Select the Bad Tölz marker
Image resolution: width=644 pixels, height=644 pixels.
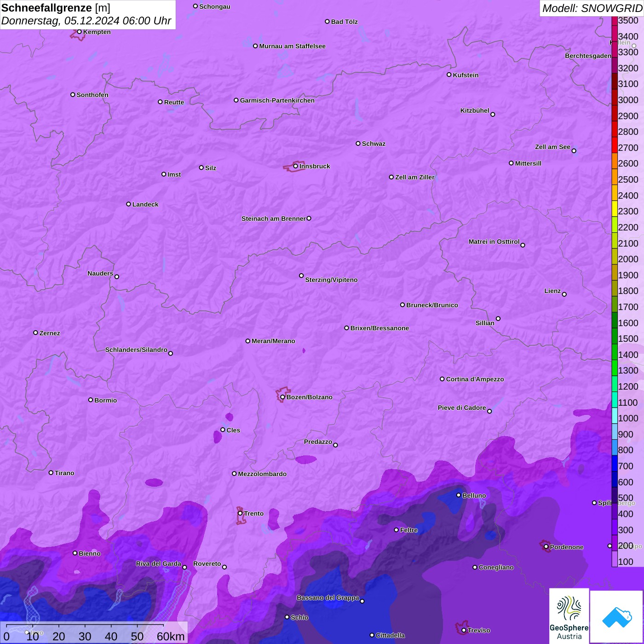(327, 22)
